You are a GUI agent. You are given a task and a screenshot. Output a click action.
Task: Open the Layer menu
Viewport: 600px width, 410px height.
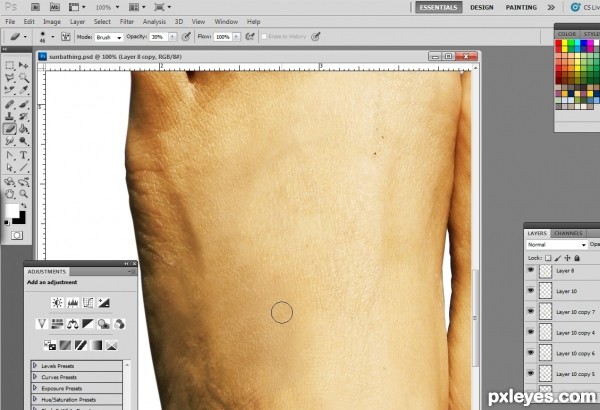coord(77,22)
